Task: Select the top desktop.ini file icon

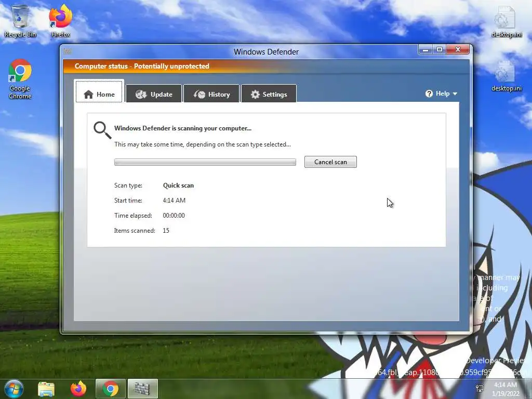Action: pos(506,22)
